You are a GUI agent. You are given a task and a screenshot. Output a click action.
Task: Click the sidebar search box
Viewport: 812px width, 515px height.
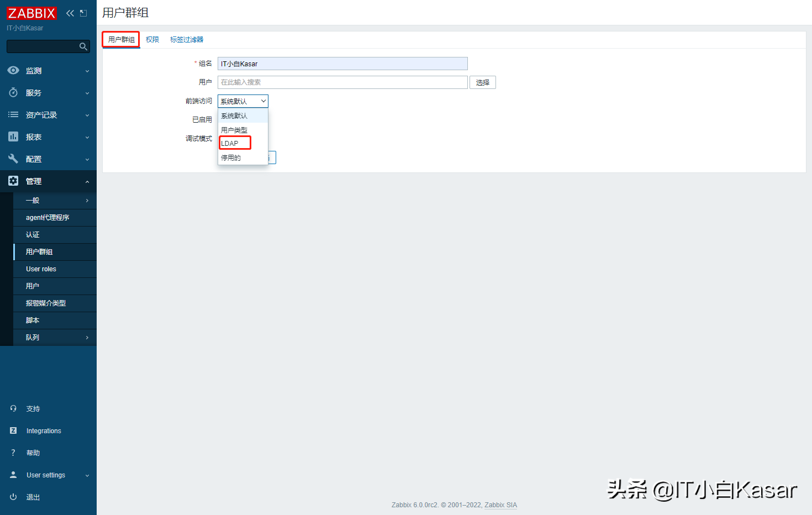point(48,46)
